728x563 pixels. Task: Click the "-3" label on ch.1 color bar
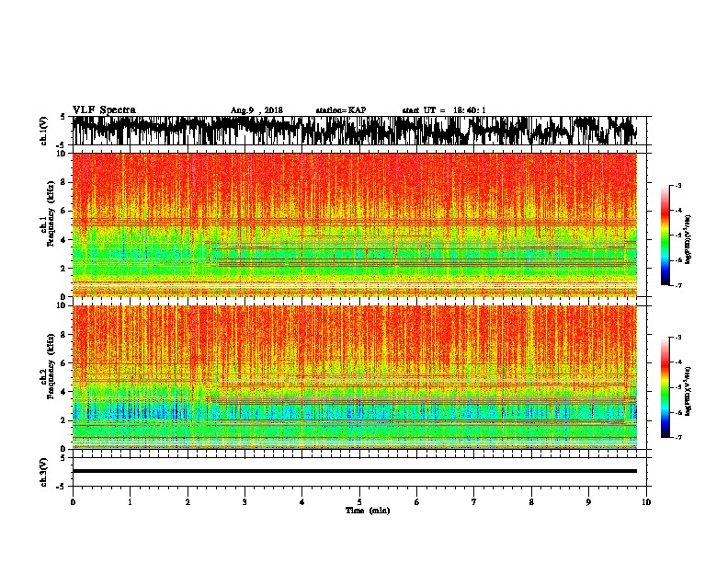tap(678, 186)
